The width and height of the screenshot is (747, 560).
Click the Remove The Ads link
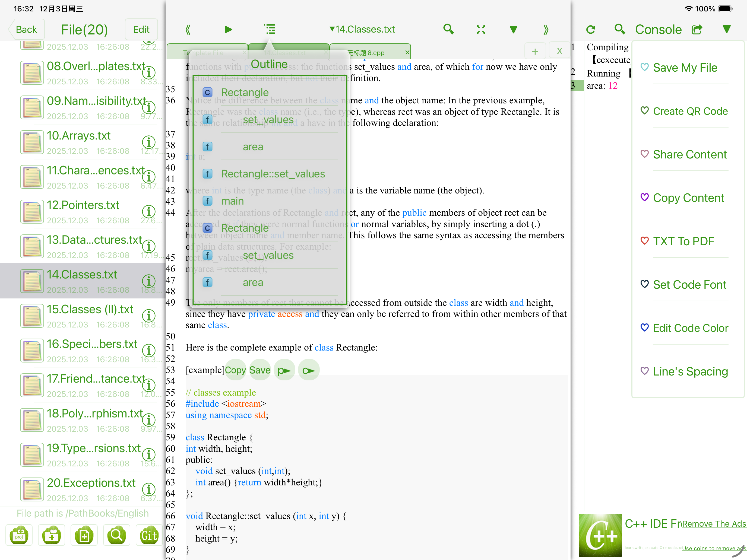pyautogui.click(x=714, y=524)
